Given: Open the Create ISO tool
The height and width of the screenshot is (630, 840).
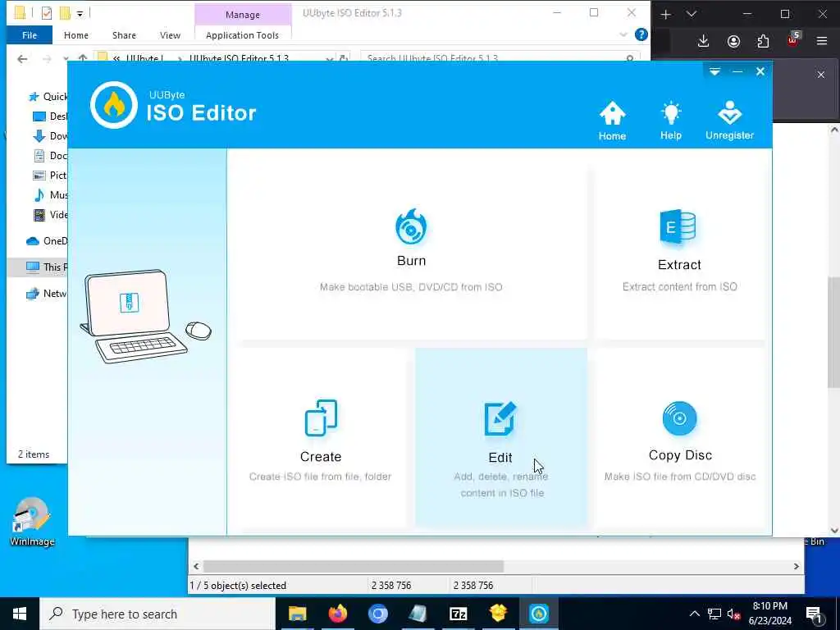Looking at the screenshot, I should 321,440.
